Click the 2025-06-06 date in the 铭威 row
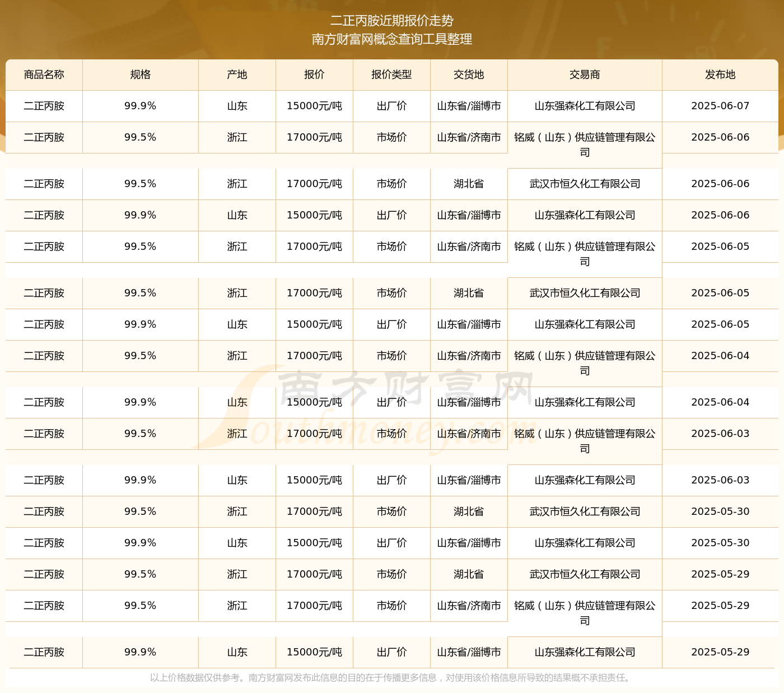784x693 pixels. pyautogui.click(x=720, y=137)
